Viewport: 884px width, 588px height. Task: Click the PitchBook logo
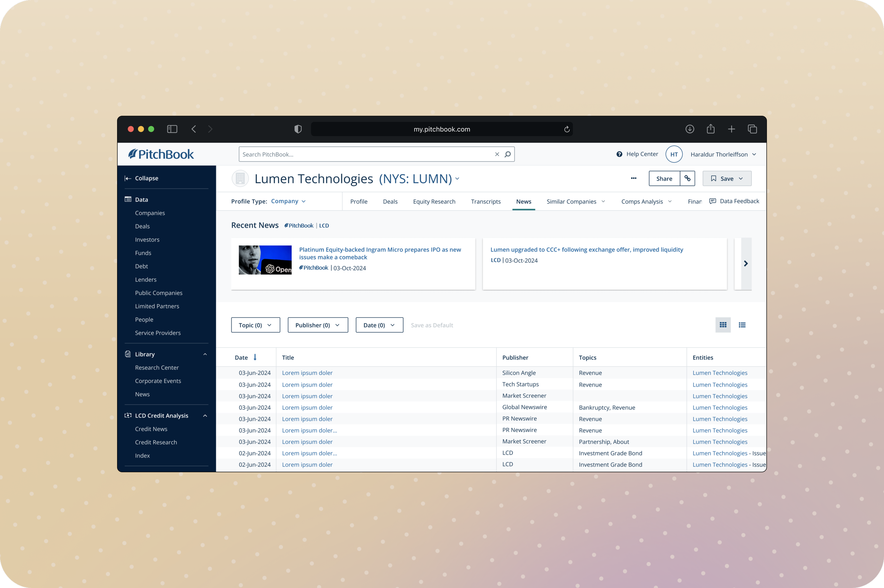(x=161, y=154)
